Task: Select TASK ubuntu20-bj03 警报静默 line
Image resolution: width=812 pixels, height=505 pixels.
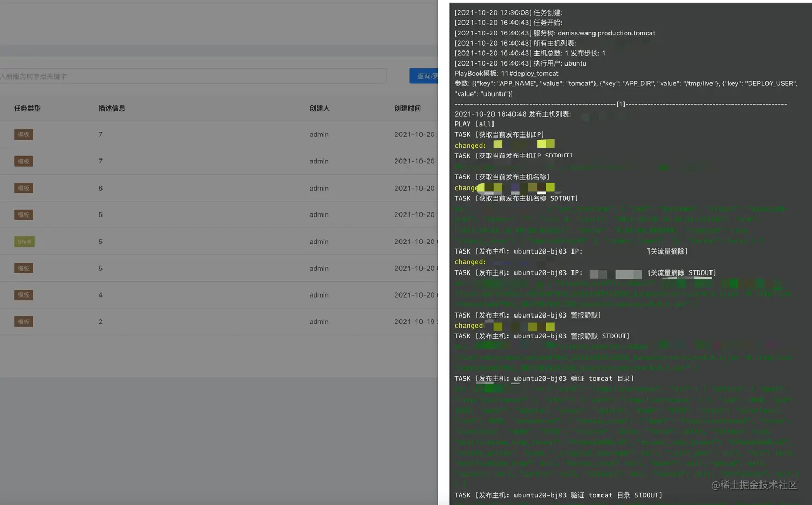Action: coord(528,315)
